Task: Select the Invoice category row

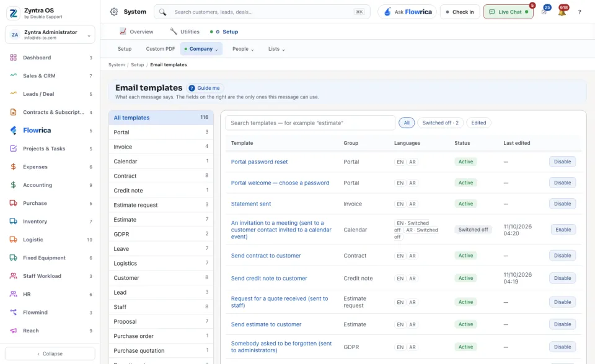Action: tap(161, 147)
